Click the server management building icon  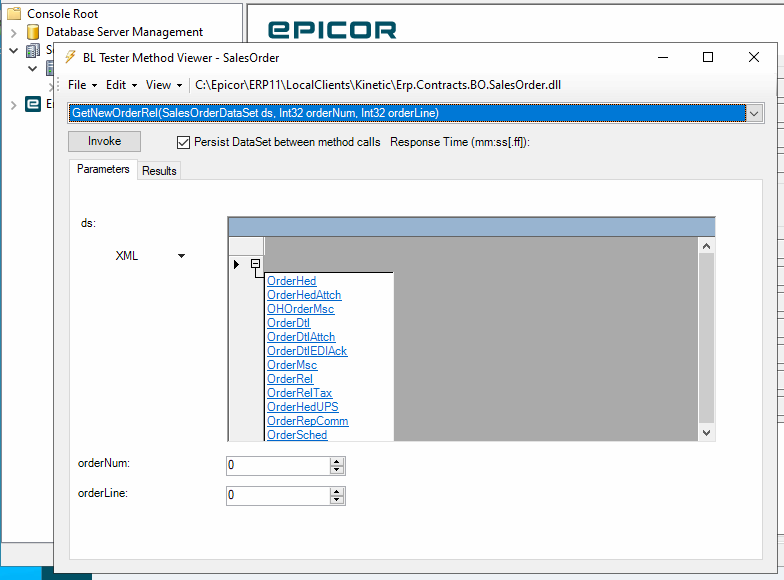33,50
